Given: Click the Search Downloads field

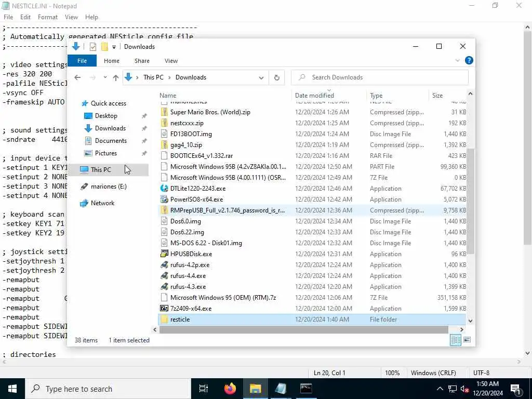Looking at the screenshot, I should tap(380, 77).
